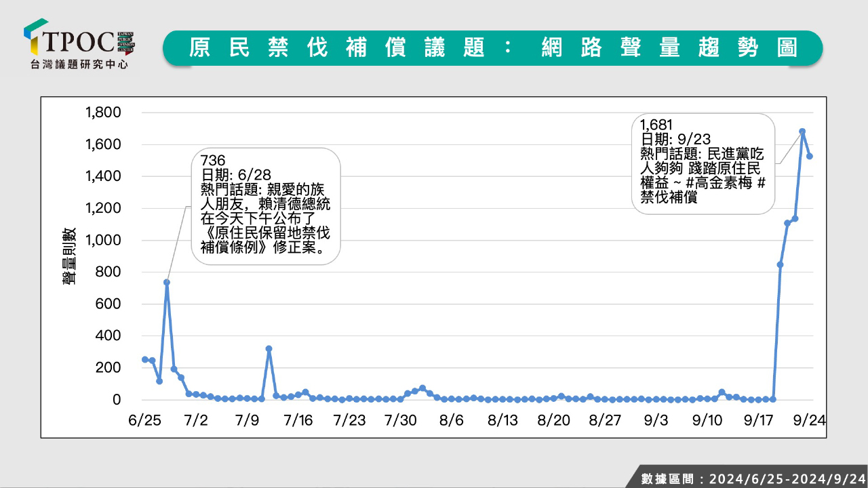Select the last data point on 9/24
Screen dimensions: 868x488
point(810,156)
